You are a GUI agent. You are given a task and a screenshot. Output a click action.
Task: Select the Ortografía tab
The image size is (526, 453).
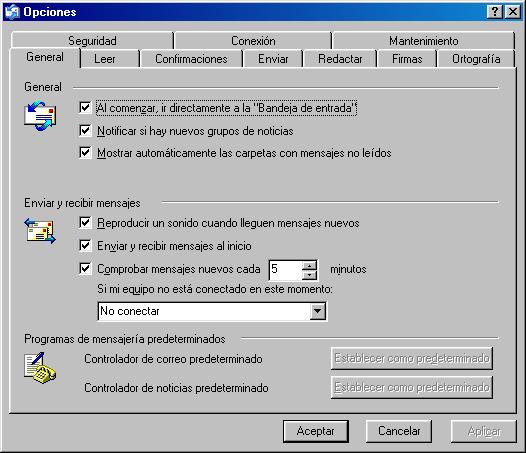click(x=476, y=59)
